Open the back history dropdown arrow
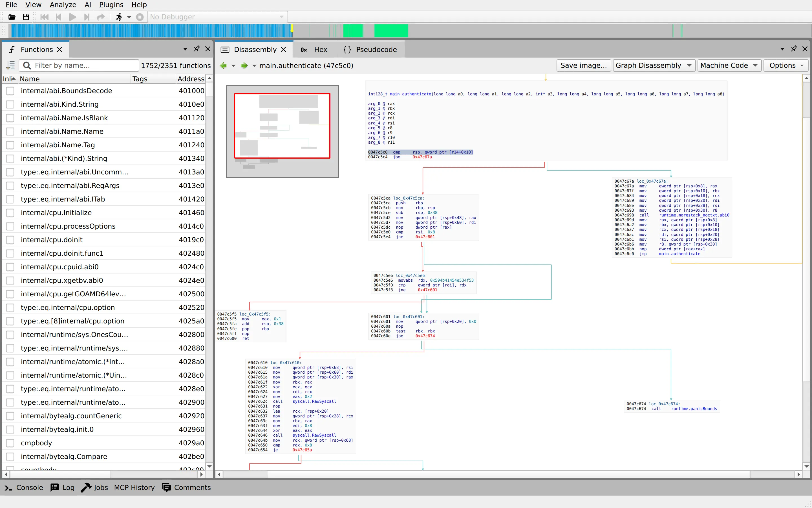Image resolution: width=812 pixels, height=508 pixels. tap(233, 65)
